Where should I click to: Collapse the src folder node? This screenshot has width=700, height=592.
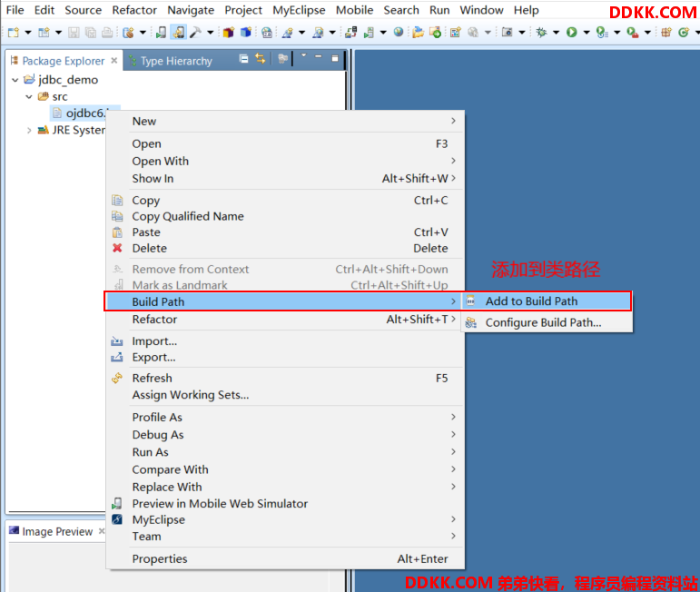click(x=29, y=96)
